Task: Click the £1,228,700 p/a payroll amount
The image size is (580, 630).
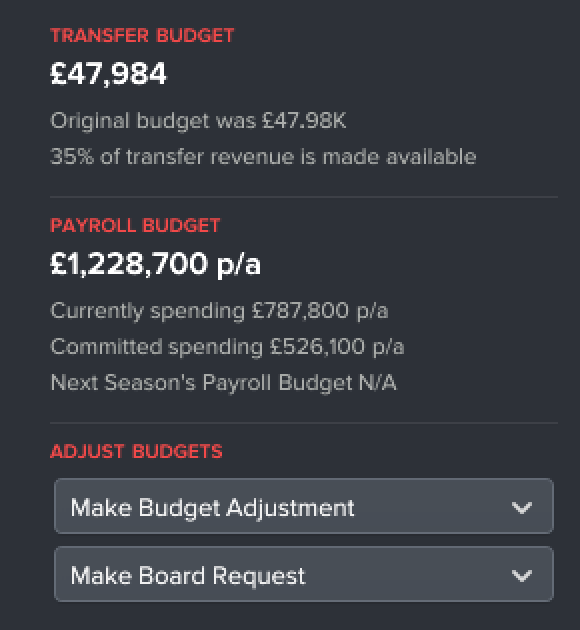Action: coord(155,264)
